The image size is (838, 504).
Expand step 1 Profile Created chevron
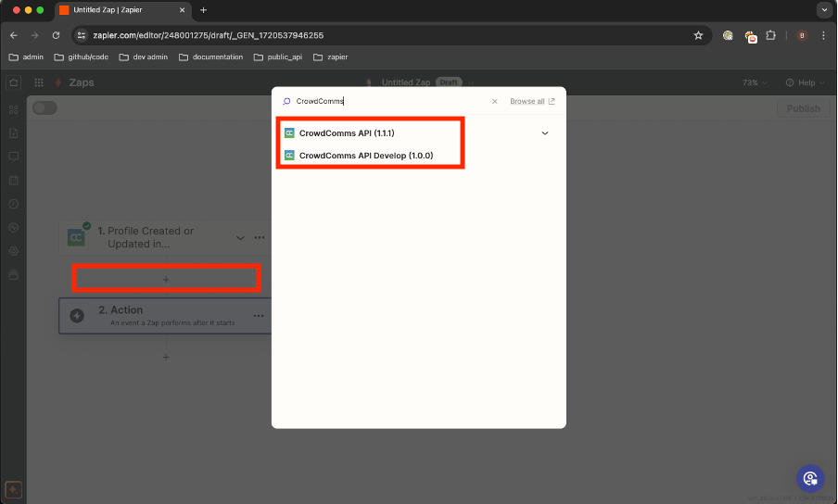(240, 238)
